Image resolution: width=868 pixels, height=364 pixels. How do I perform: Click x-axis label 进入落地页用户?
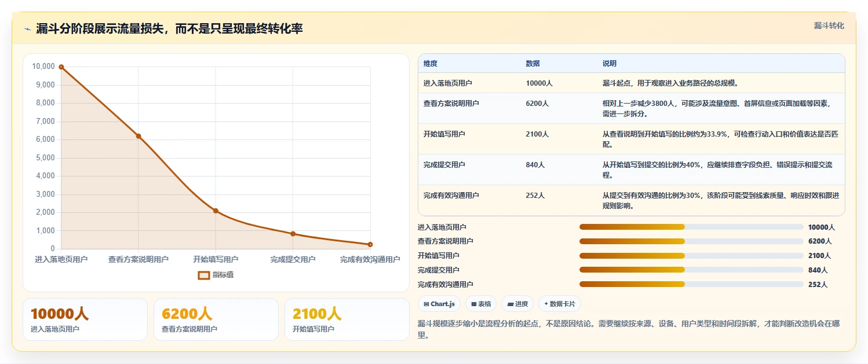(x=61, y=260)
